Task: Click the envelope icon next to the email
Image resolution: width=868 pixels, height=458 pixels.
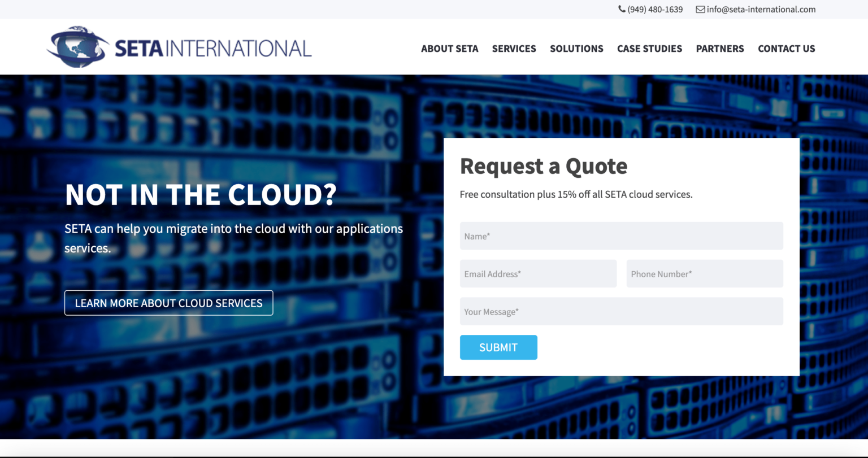Action: pos(700,9)
